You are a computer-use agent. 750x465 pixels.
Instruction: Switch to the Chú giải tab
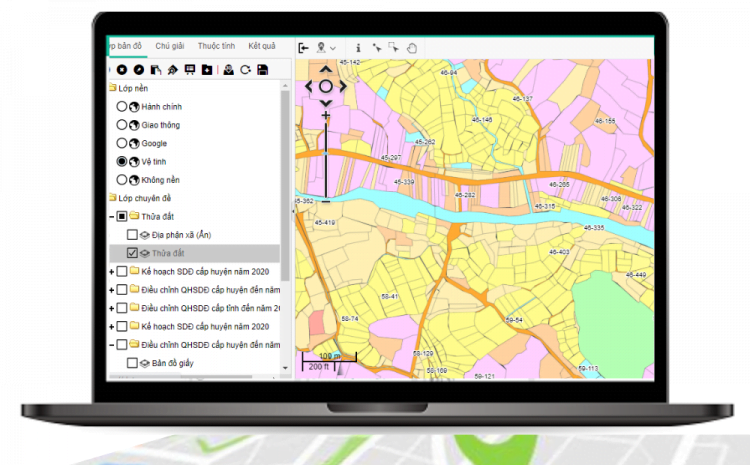tap(169, 46)
